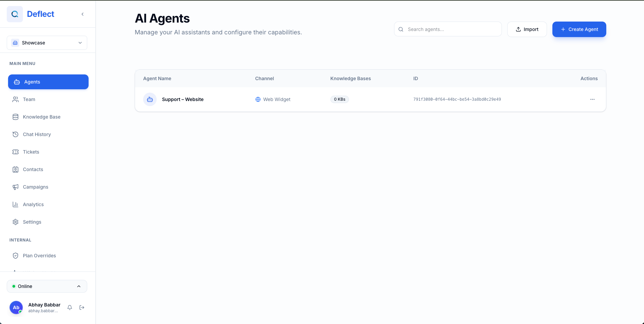Click the Campaigns megaphone icon

tap(15, 187)
